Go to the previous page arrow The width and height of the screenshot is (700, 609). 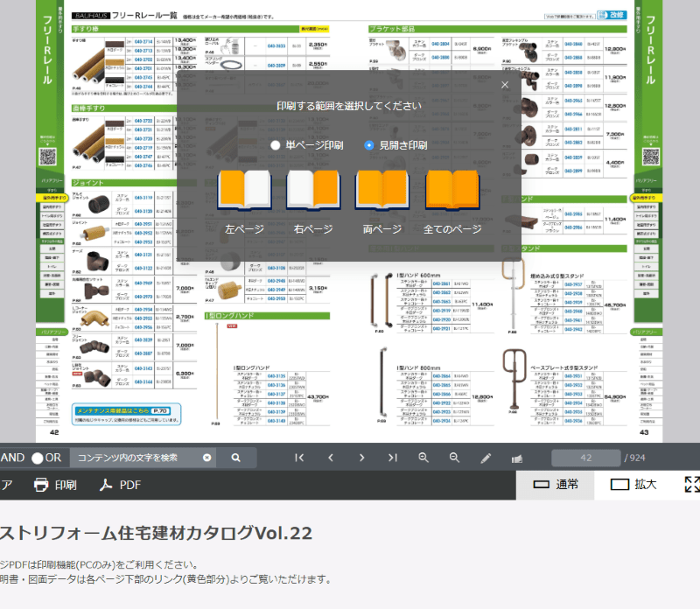(x=331, y=458)
